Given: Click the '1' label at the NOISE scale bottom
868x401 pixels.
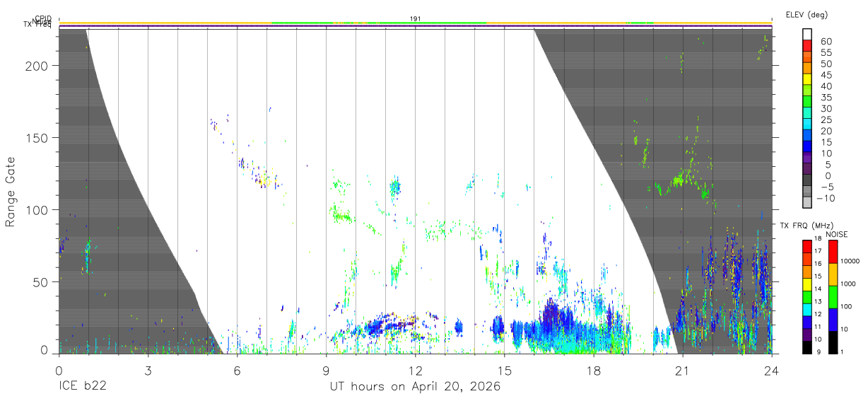Looking at the screenshot, I should pos(843,351).
